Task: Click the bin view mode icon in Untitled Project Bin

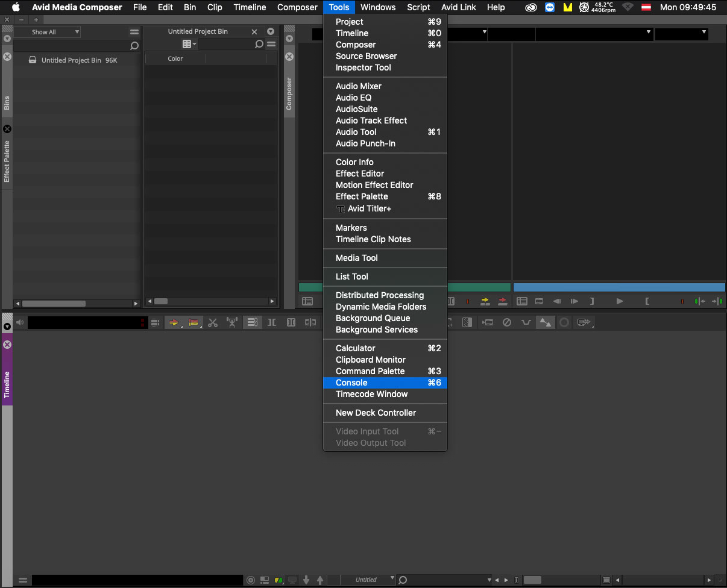Action: click(x=189, y=44)
